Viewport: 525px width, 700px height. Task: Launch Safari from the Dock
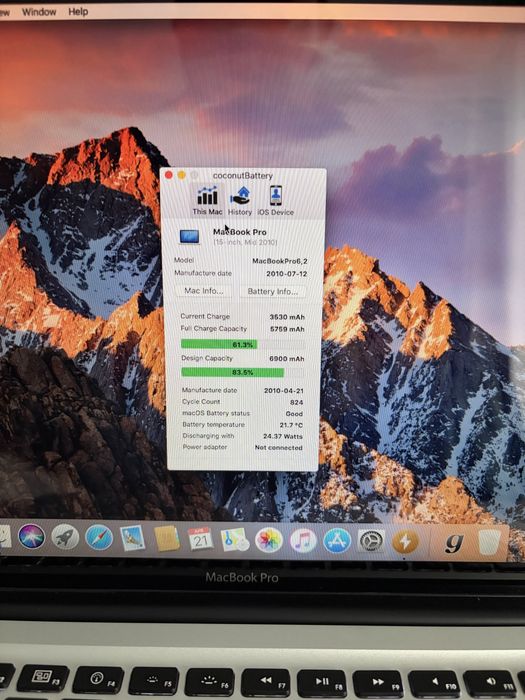[x=99, y=537]
